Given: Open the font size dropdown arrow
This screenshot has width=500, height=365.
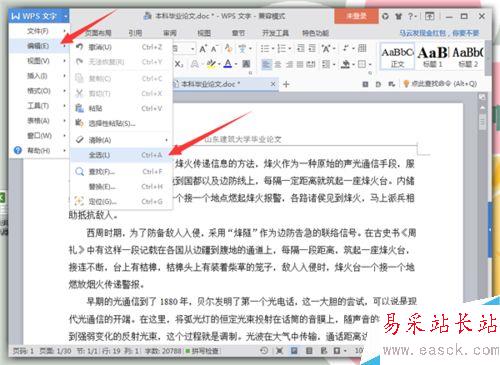Looking at the screenshot, I should (192, 49).
